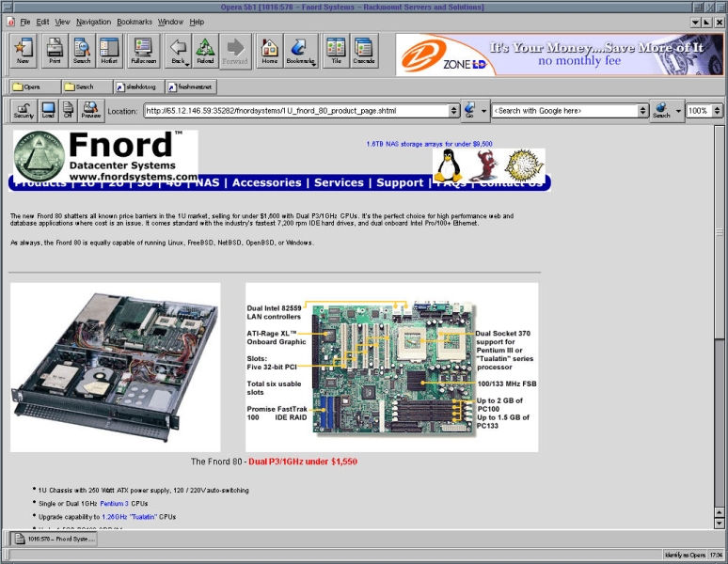The width and height of the screenshot is (728, 564).
Task: Open the Support navigation link
Action: pos(400,182)
